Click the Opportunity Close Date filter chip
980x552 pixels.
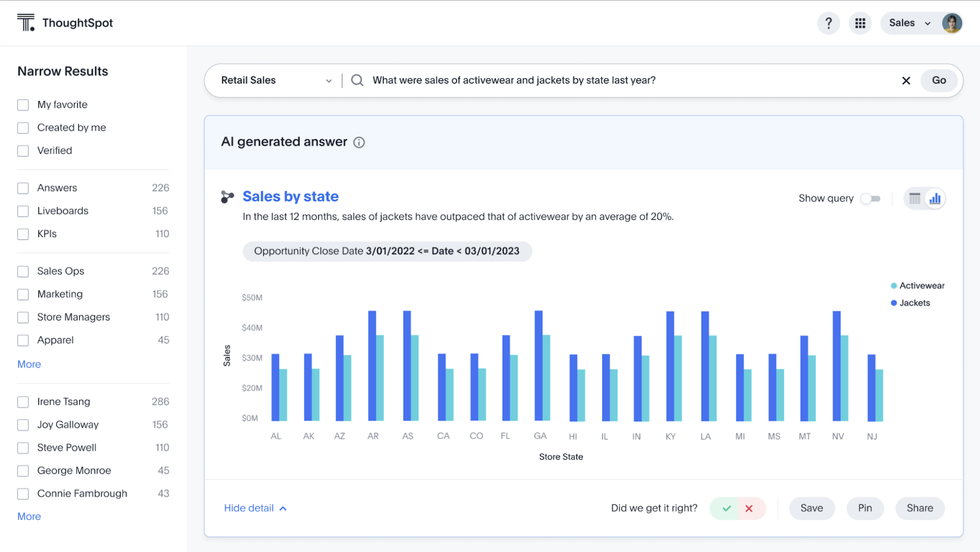pyautogui.click(x=387, y=251)
